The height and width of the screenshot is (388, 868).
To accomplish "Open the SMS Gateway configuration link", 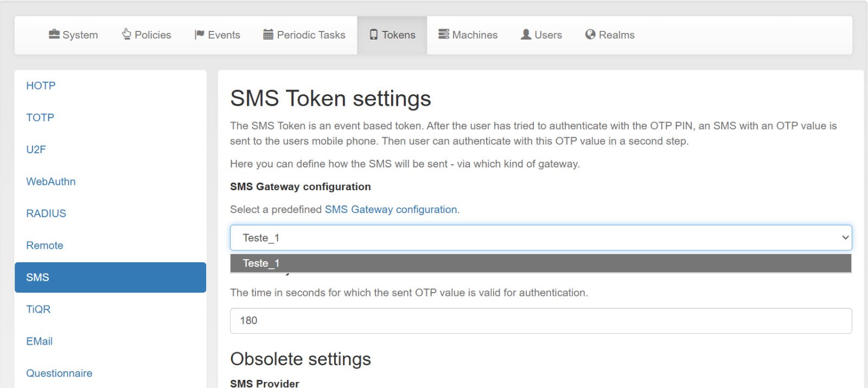I will point(391,210).
